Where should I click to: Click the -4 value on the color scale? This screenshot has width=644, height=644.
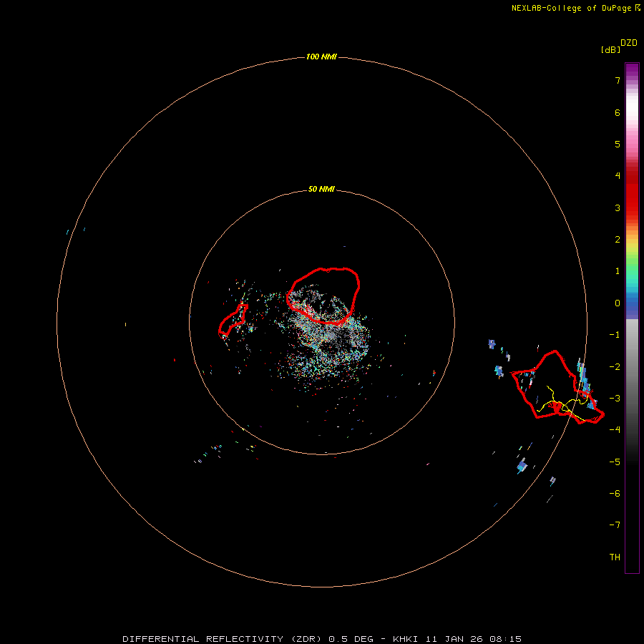click(615, 429)
